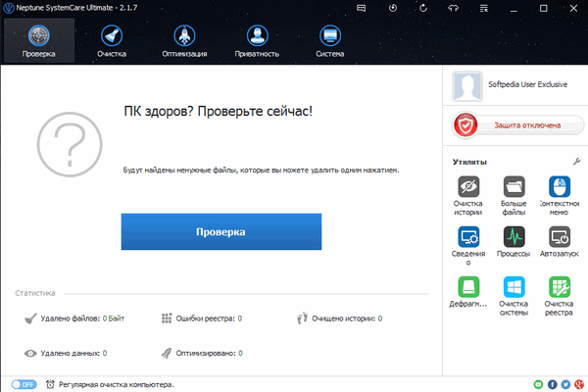588x392 pixels.
Task: Click clock-arrow restore icon in title bar
Action: 393,8
